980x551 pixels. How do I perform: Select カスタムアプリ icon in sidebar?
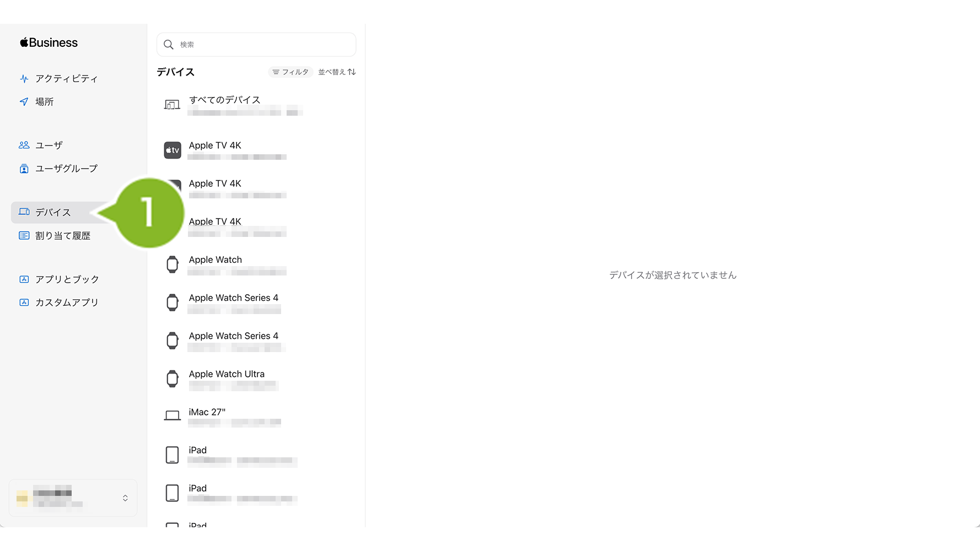(24, 302)
